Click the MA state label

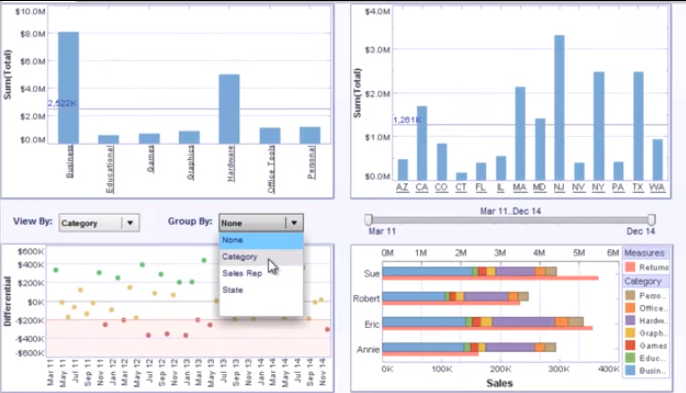[x=519, y=187]
